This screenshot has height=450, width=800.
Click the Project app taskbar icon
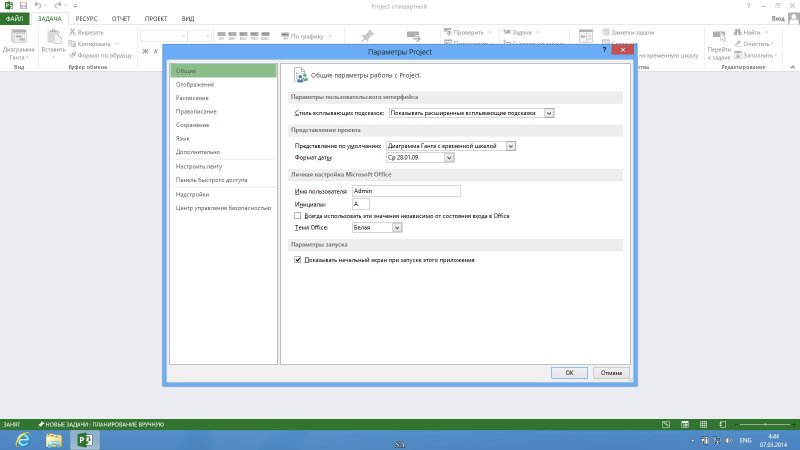coord(84,440)
